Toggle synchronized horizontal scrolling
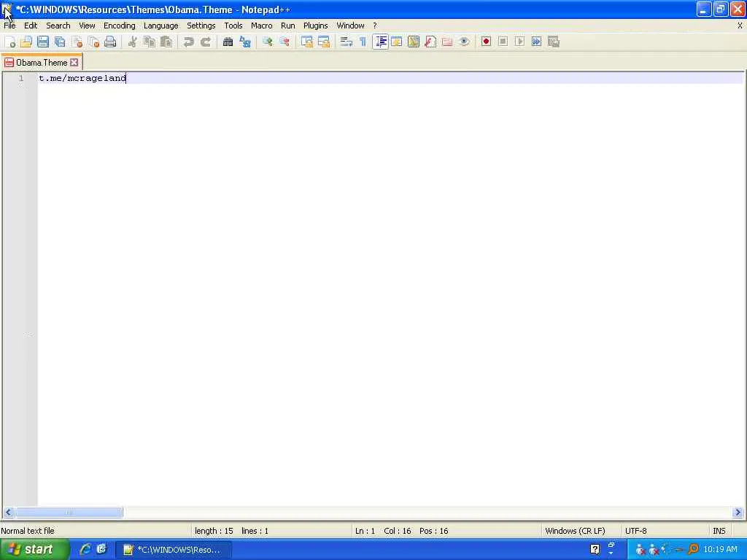This screenshot has height=560, width=747. click(323, 42)
